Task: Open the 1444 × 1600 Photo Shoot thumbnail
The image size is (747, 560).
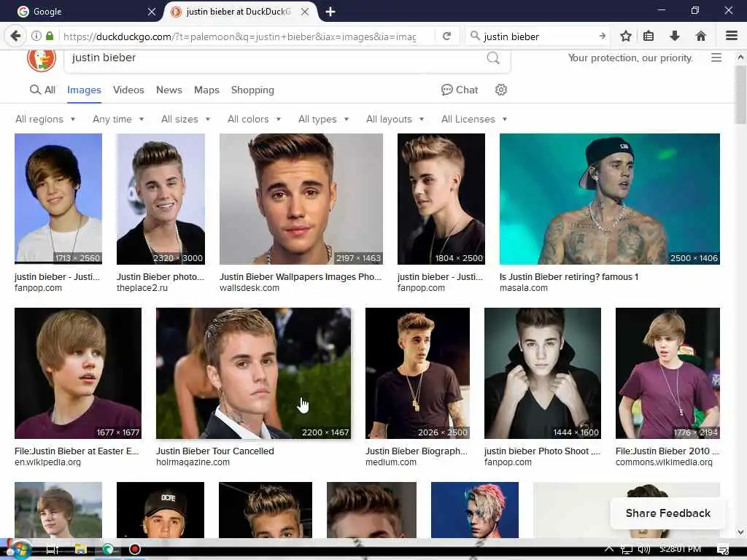Action: [x=543, y=373]
